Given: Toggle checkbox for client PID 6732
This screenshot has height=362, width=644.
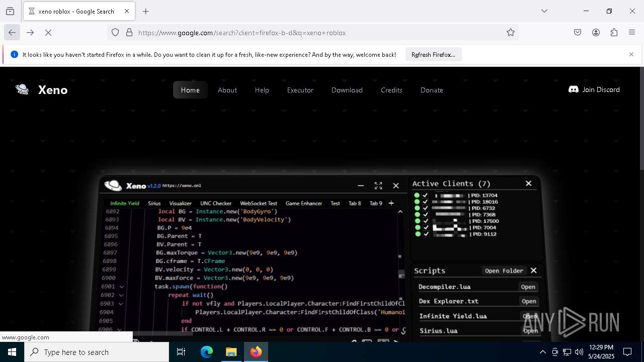Looking at the screenshot, I should [x=425, y=208].
